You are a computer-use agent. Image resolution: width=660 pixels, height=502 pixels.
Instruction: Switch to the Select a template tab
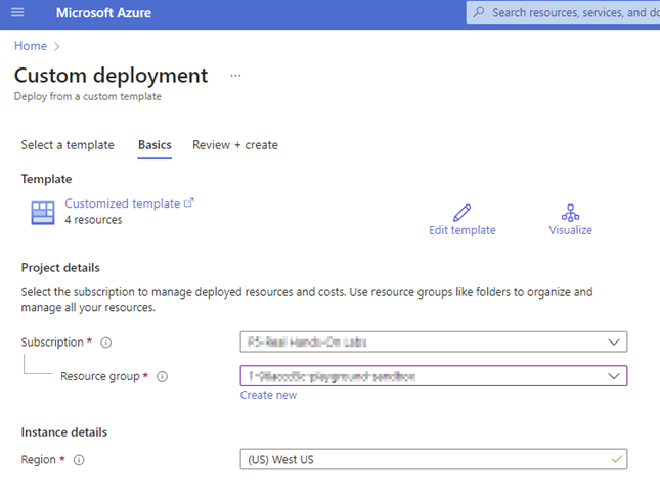[67, 145]
